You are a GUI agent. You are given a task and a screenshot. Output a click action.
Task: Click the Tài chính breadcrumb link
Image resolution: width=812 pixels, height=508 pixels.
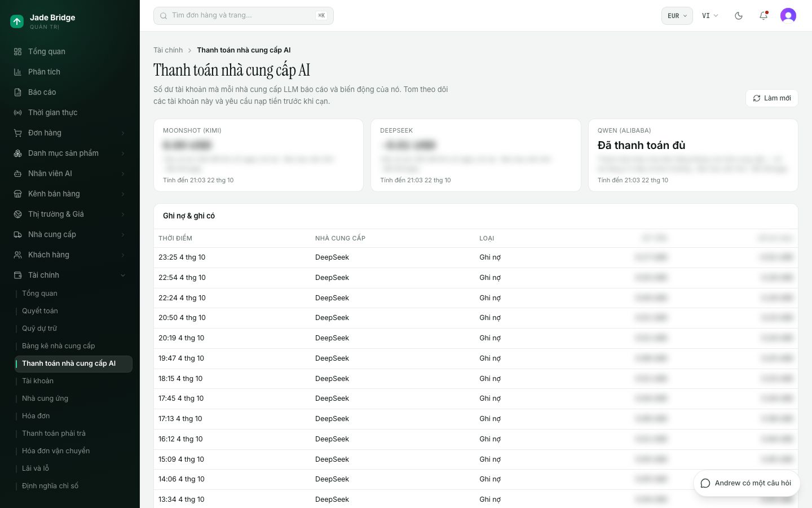click(168, 50)
